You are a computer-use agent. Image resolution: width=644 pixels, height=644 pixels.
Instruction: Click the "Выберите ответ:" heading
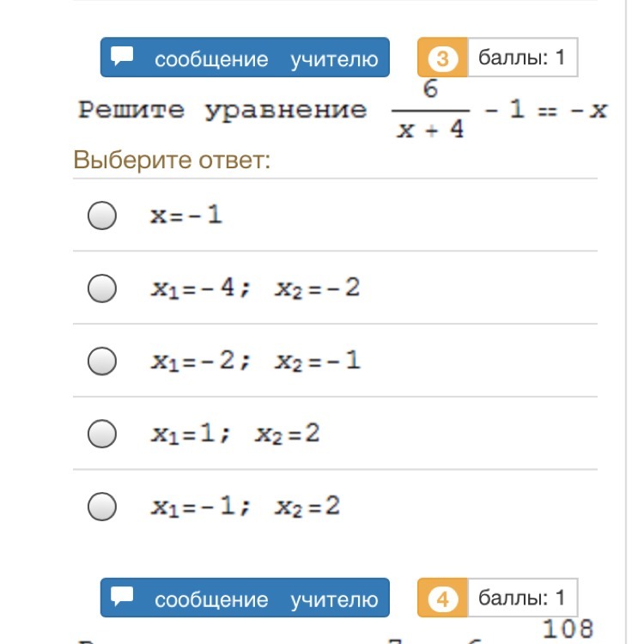click(172, 161)
